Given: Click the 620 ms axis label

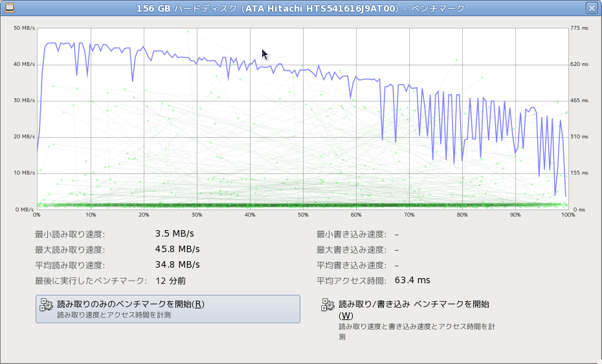Looking at the screenshot, I should 579,64.
